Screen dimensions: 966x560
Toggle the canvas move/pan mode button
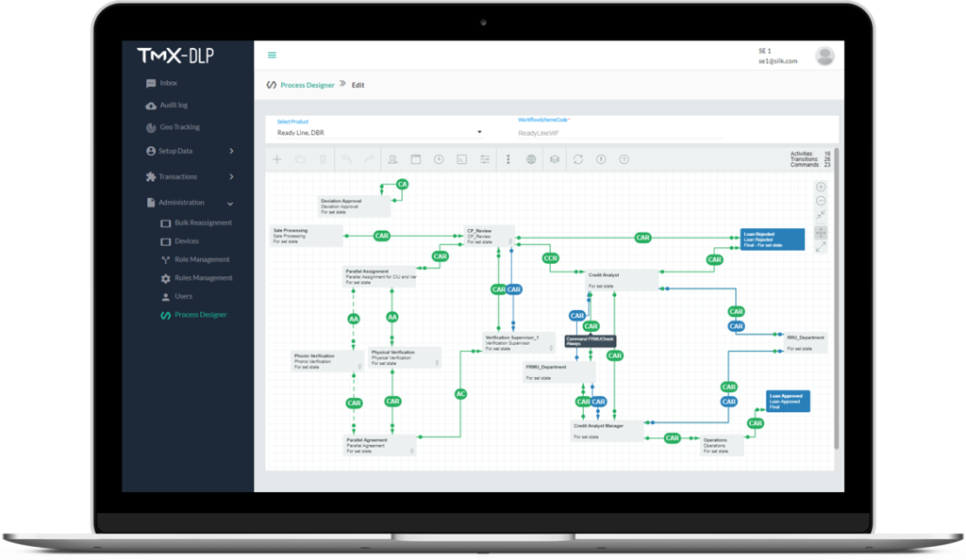click(x=820, y=232)
